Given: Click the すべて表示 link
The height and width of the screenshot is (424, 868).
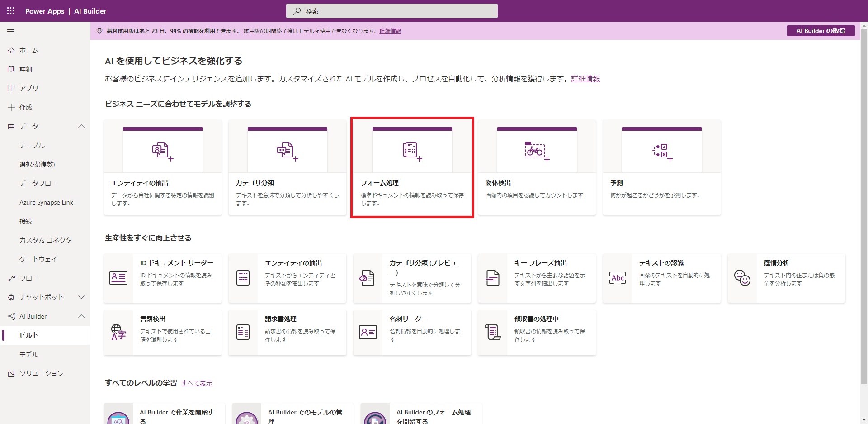Looking at the screenshot, I should pos(197,383).
